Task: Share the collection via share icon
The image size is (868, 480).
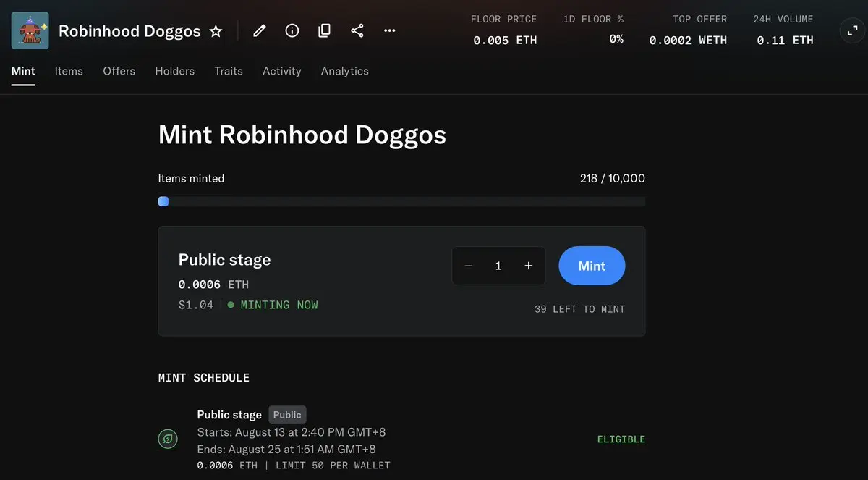Action: (x=357, y=30)
